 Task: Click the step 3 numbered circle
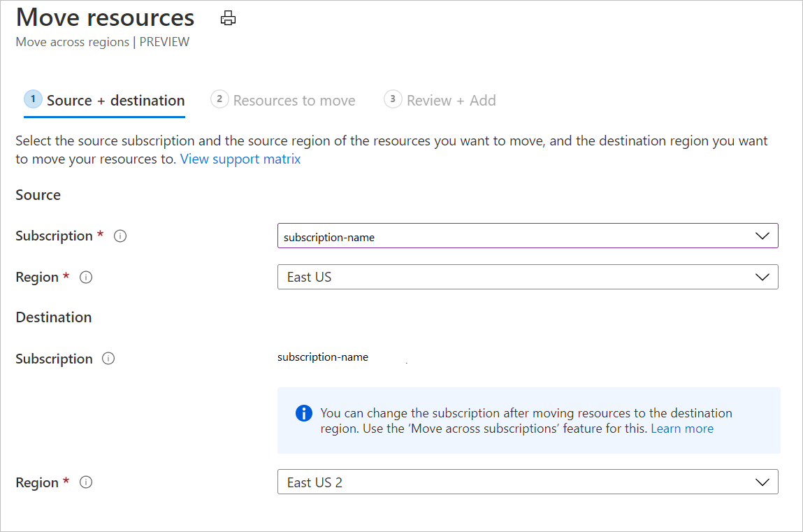(x=393, y=99)
